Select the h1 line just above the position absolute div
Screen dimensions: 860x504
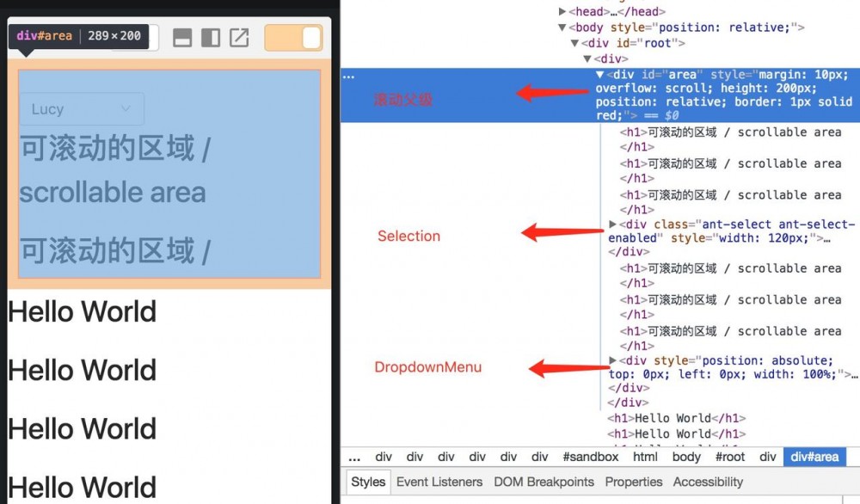coord(730,338)
